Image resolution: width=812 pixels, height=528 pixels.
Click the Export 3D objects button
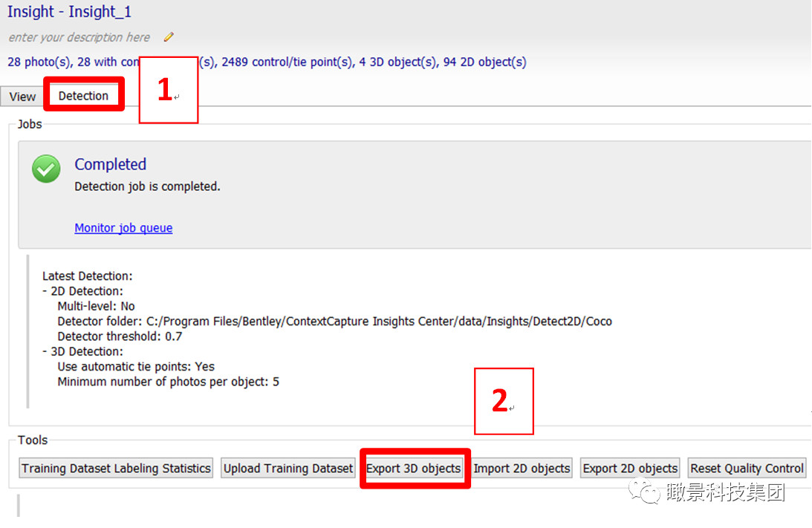pos(413,468)
